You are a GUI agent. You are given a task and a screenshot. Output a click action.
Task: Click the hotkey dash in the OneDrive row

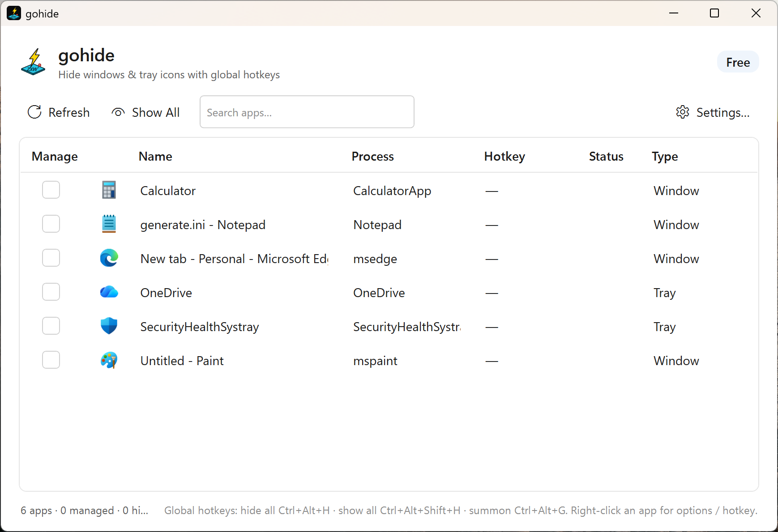pos(492,293)
